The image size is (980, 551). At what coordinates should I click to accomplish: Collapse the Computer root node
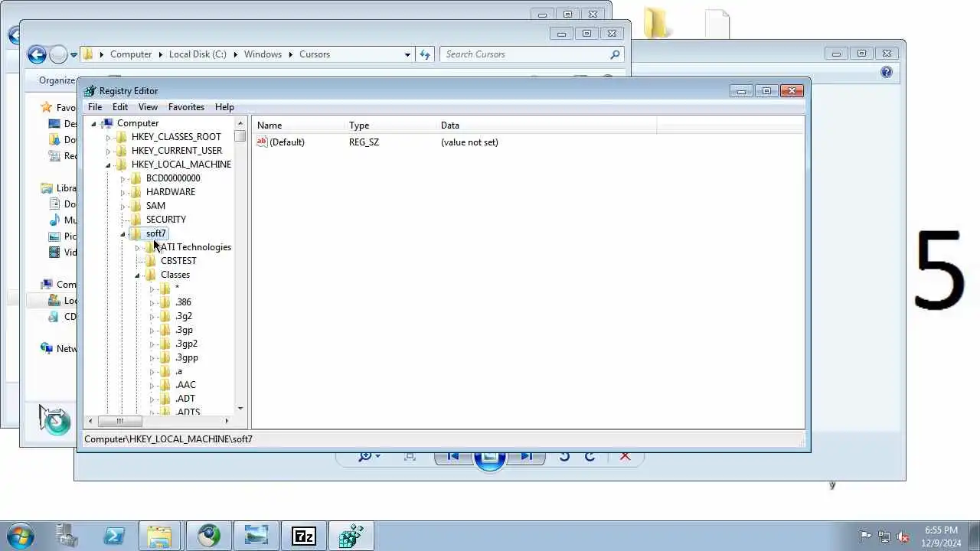click(x=94, y=123)
